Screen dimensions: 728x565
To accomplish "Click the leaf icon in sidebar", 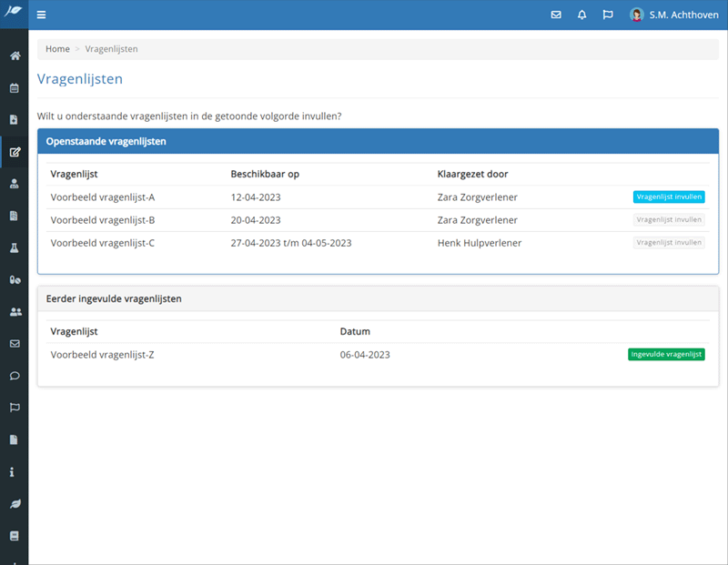I will [x=15, y=504].
